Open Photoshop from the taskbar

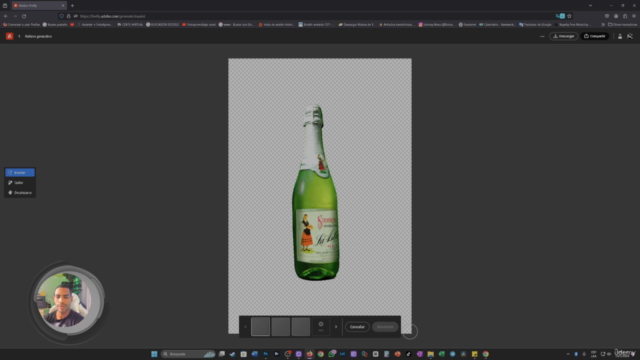click(x=266, y=354)
